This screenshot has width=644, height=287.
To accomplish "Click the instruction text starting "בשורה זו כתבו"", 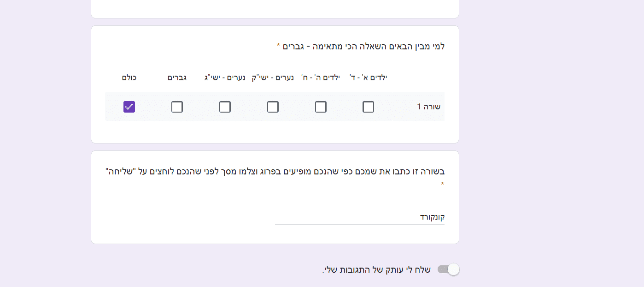I will click(275, 172).
